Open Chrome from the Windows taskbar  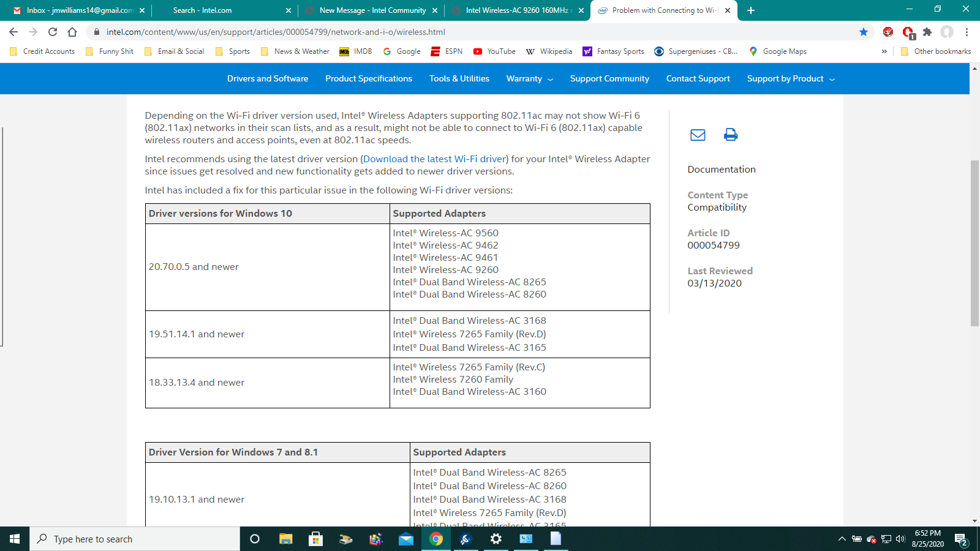[x=436, y=539]
